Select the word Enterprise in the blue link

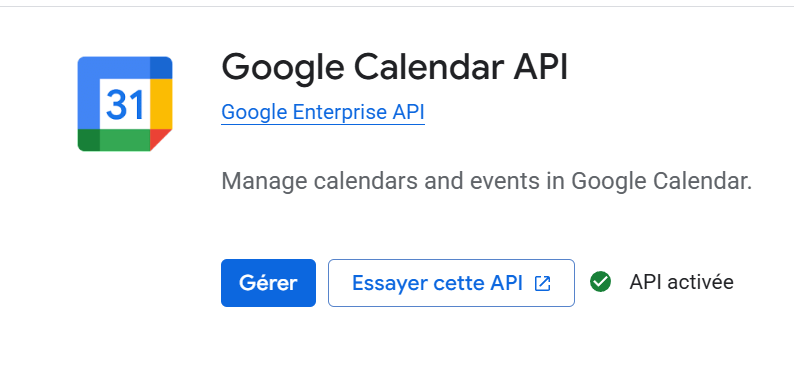tap(341, 112)
